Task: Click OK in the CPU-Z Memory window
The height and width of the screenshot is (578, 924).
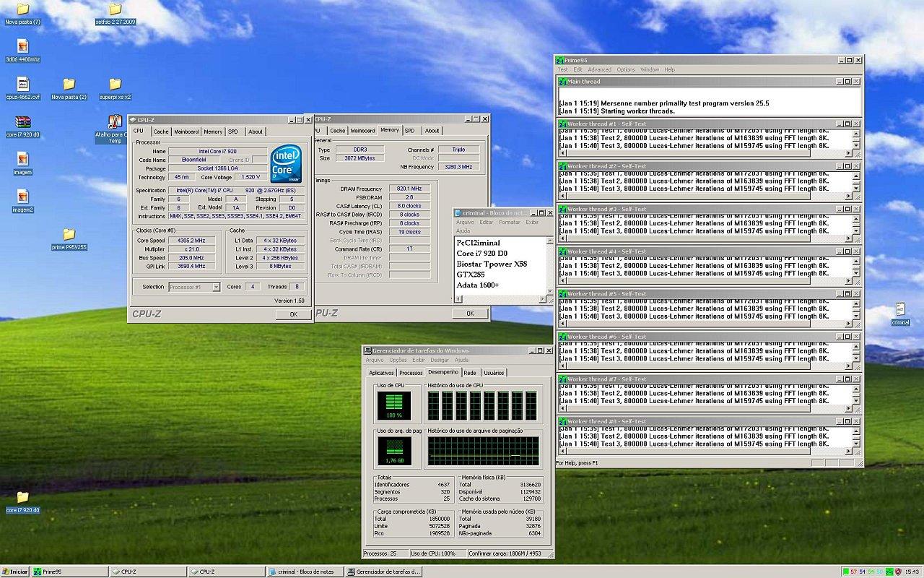Action: [x=470, y=314]
